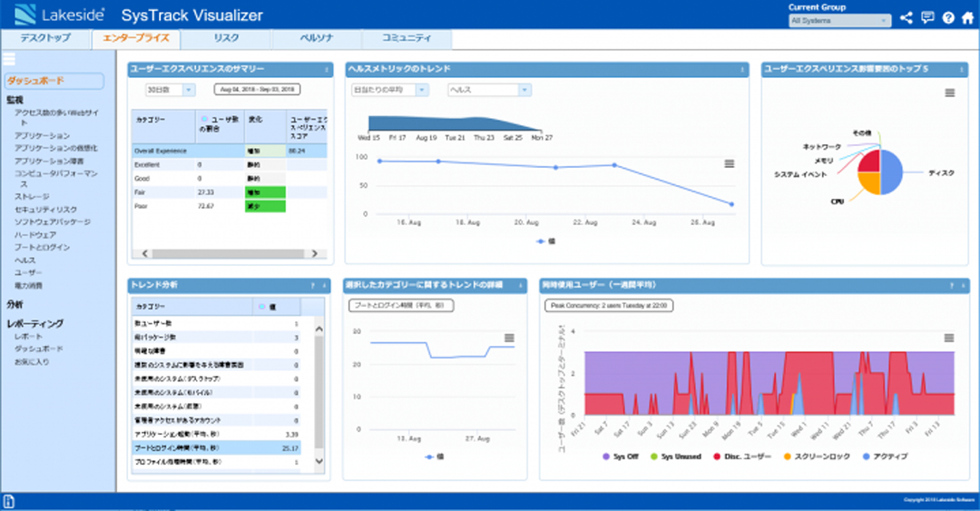Toggle the sidebar hamburger menu icon
The image size is (980, 511).
coord(10,60)
